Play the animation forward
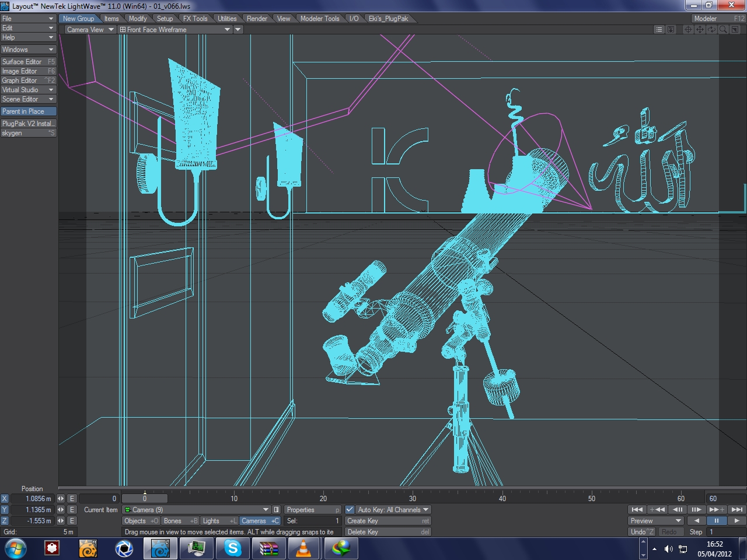Image resolution: width=747 pixels, height=560 pixels. pyautogui.click(x=736, y=520)
